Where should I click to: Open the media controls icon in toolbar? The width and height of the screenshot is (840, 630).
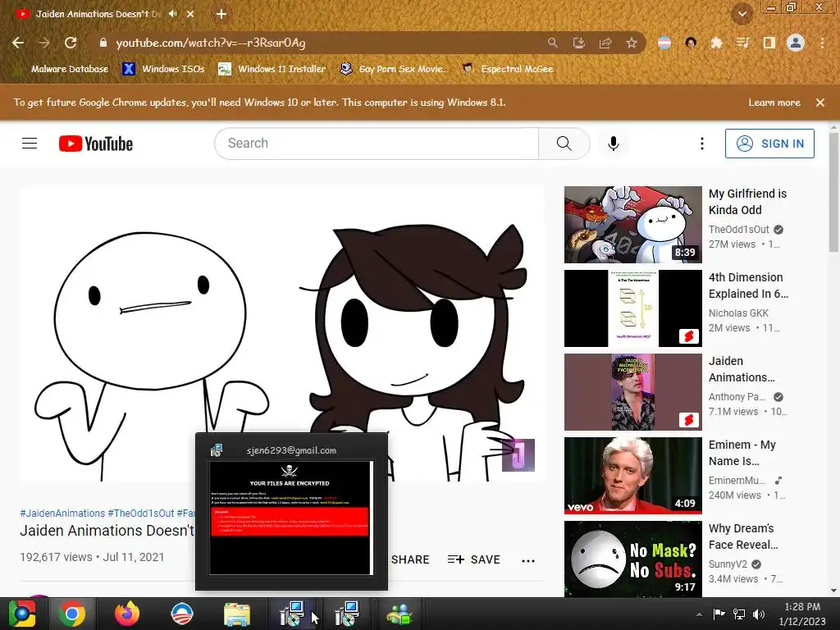click(x=742, y=43)
